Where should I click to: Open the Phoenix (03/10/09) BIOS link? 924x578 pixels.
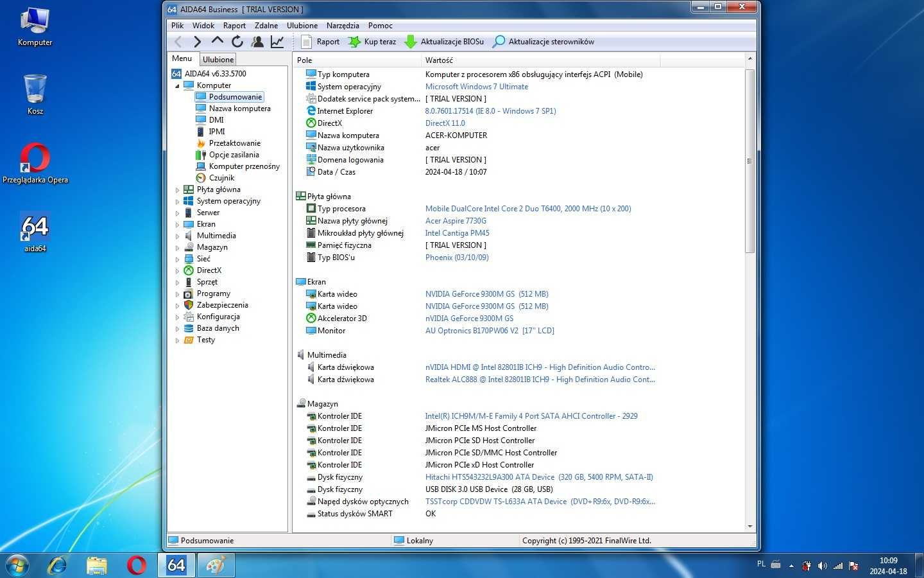(457, 258)
